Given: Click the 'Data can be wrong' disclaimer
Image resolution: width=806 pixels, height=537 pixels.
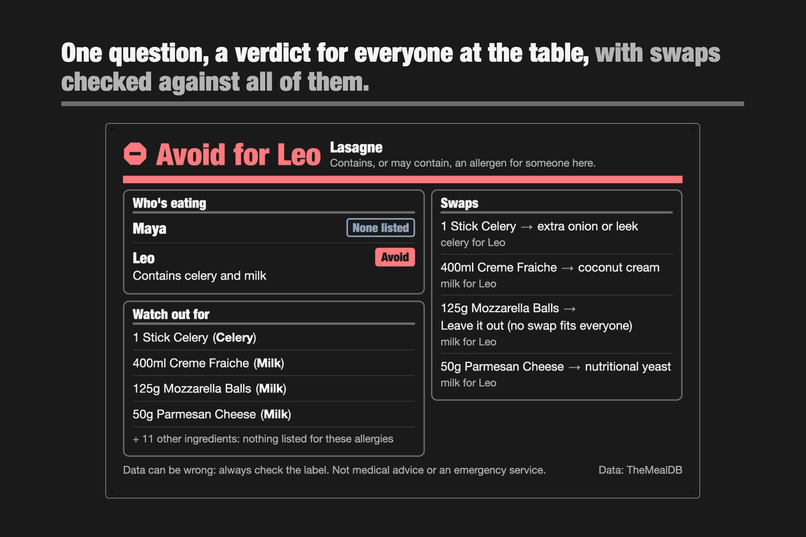Looking at the screenshot, I should pos(334,470).
